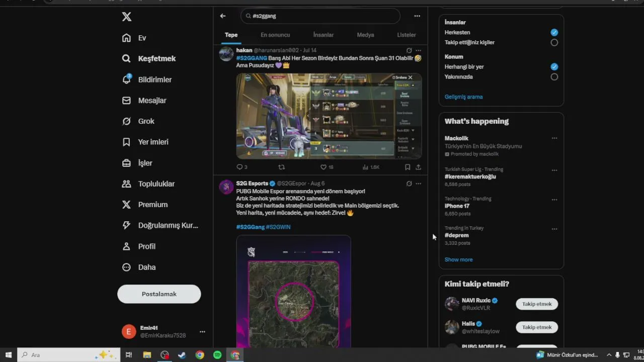Open Bildirimler notifications
Screen dimensions: 644x362
pyautogui.click(x=147, y=79)
